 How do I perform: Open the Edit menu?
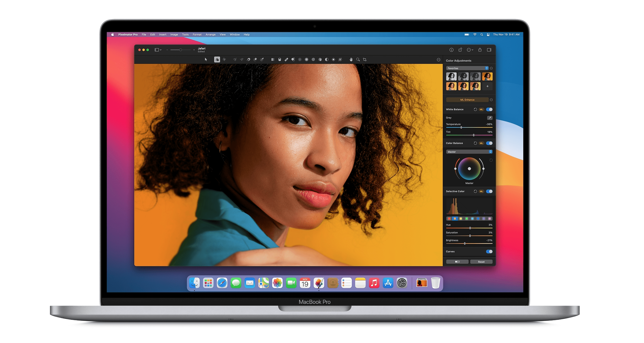click(x=153, y=35)
